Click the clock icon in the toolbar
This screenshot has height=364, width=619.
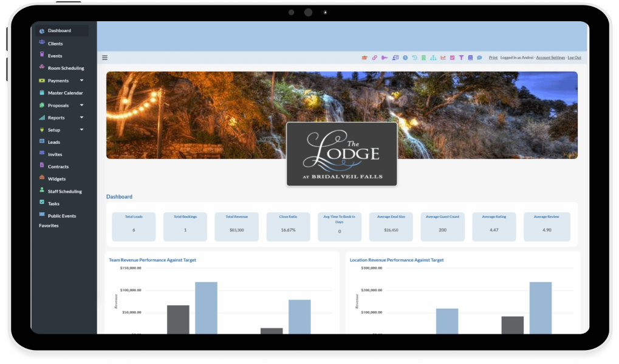click(405, 57)
